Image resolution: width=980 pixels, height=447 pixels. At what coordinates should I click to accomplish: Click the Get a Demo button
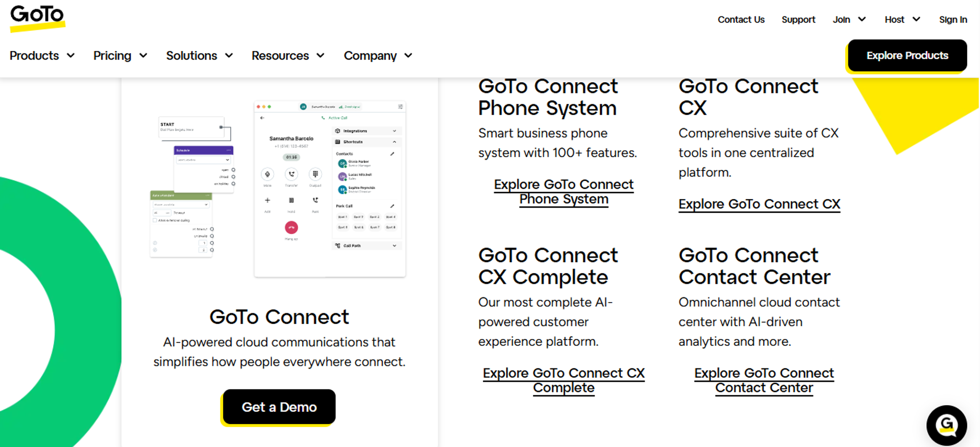tap(279, 407)
